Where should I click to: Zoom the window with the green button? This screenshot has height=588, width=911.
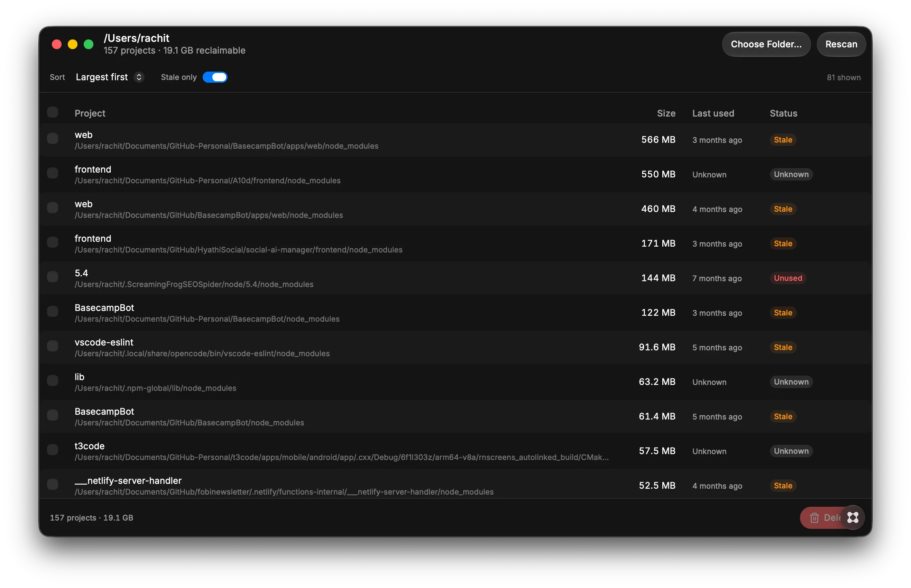pos(89,44)
